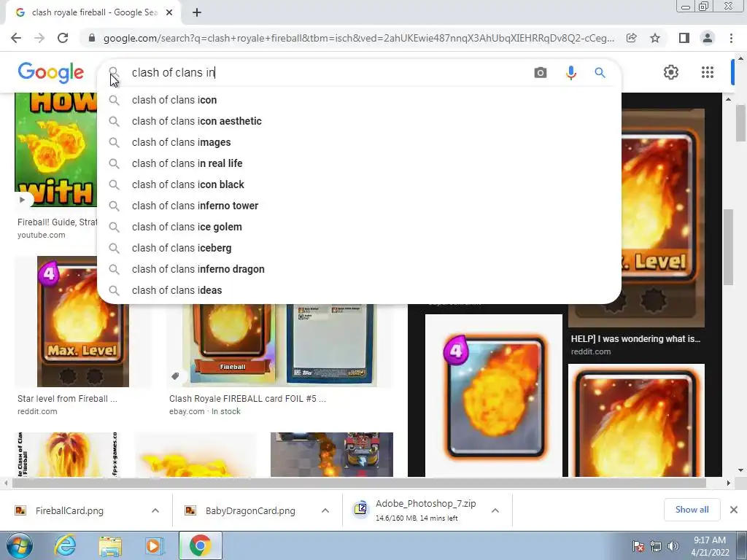Viewport: 747px width, 560px height.
Task: Open the side panel icon
Action: click(x=684, y=38)
